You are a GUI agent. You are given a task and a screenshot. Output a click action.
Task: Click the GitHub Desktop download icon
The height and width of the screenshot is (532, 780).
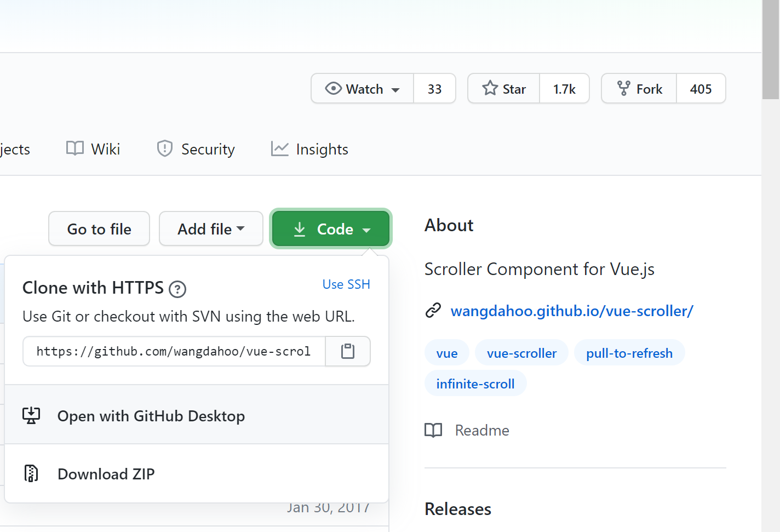coord(31,416)
